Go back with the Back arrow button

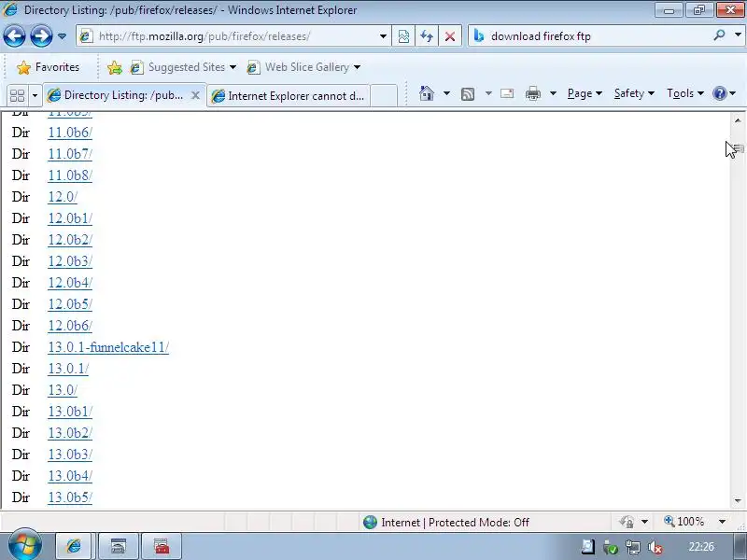click(x=14, y=36)
